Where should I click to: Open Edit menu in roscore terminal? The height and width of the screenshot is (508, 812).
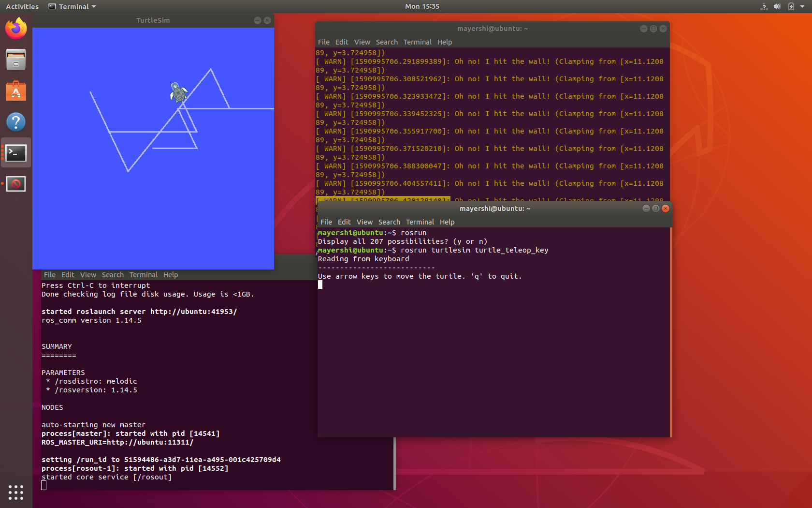[68, 275]
